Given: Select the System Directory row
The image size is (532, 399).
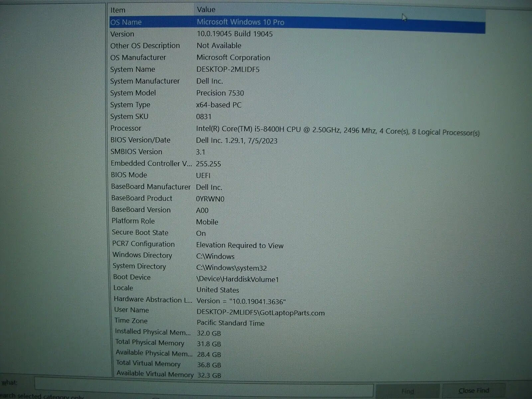Looking at the screenshot, I should pos(297,267).
